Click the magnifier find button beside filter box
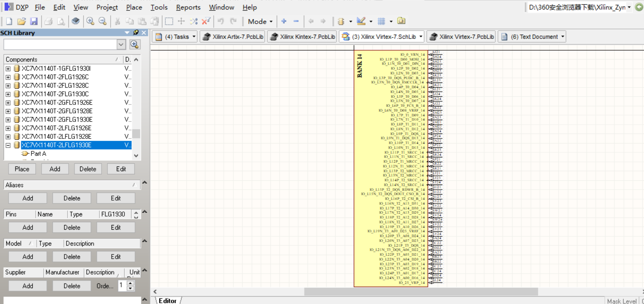Image resolution: width=644 pixels, height=304 pixels. (x=135, y=44)
